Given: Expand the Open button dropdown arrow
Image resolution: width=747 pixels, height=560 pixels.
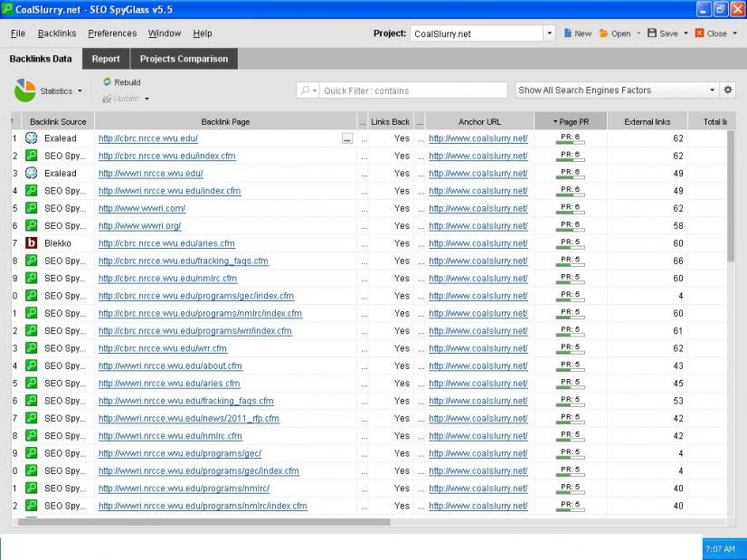Looking at the screenshot, I should tap(638, 33).
